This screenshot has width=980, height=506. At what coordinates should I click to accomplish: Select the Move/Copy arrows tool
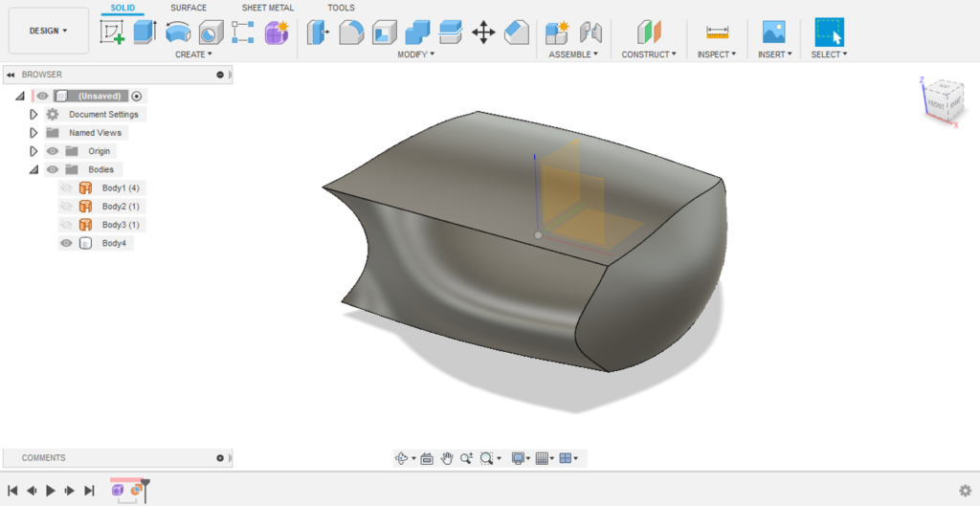pyautogui.click(x=483, y=33)
